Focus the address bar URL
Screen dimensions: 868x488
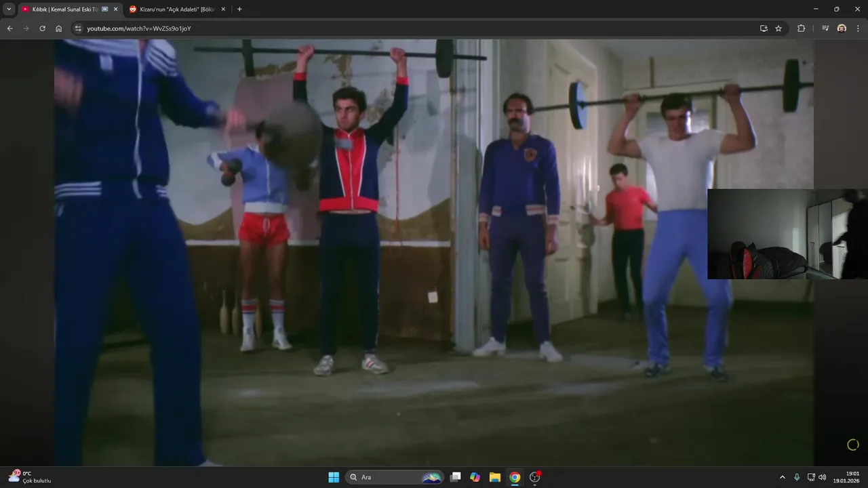(138, 28)
